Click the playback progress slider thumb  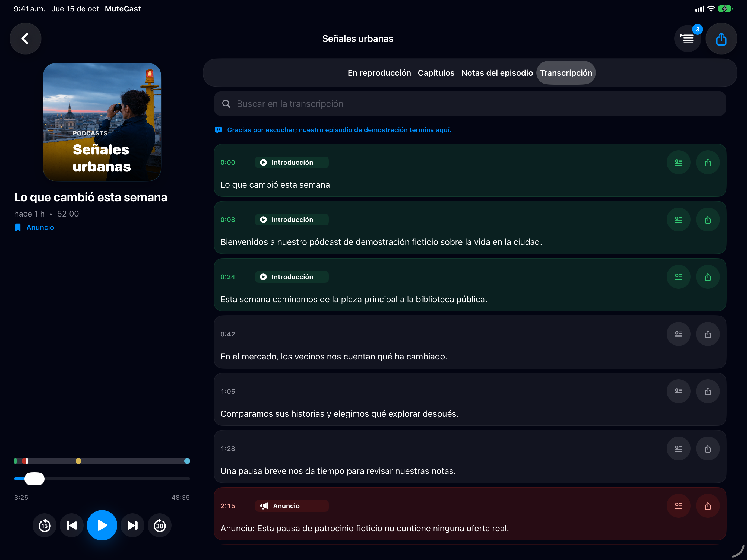tap(34, 479)
